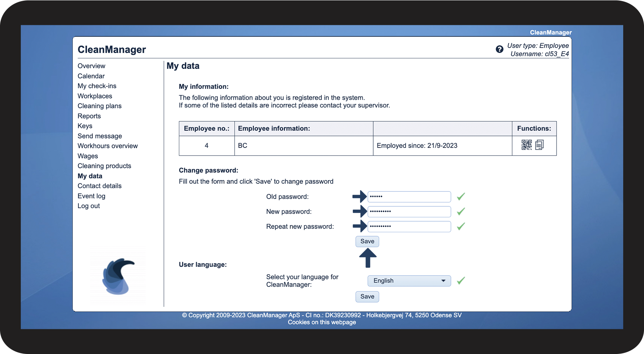Click into the Old password field
This screenshot has height=354, width=644.
tap(409, 197)
